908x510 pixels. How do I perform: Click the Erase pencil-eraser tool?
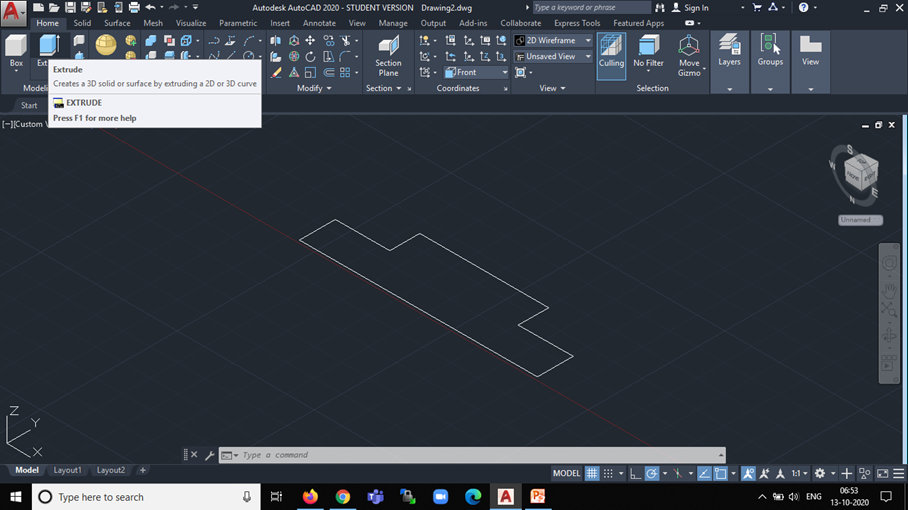click(x=276, y=72)
